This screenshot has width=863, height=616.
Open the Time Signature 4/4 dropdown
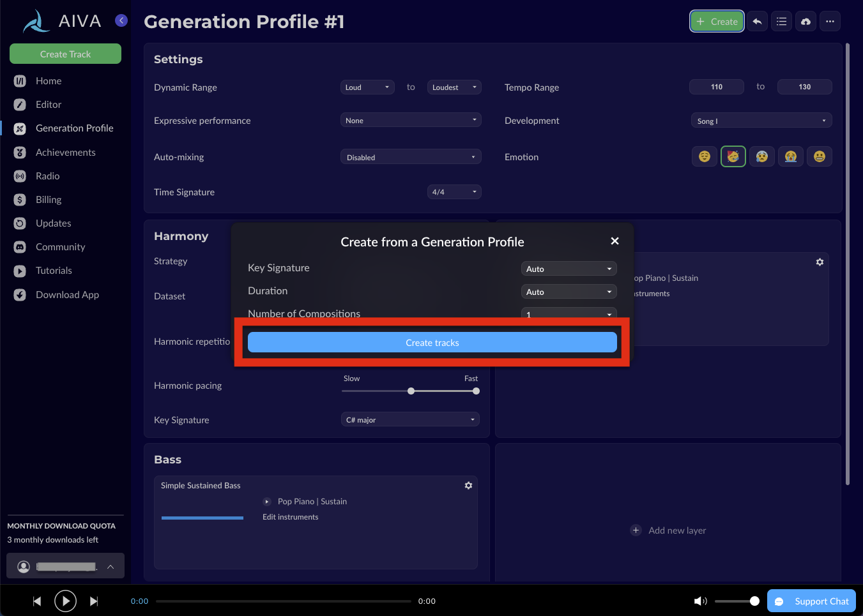454,192
